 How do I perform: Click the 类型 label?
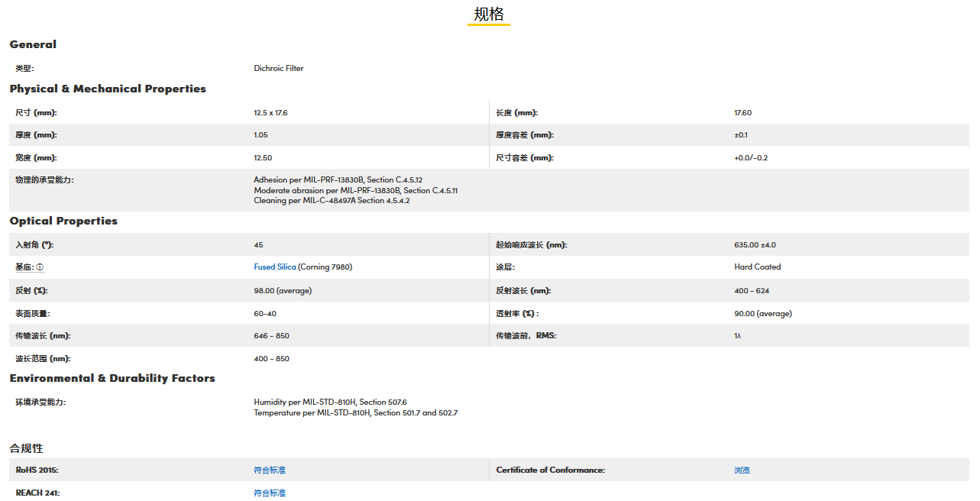pyautogui.click(x=24, y=68)
